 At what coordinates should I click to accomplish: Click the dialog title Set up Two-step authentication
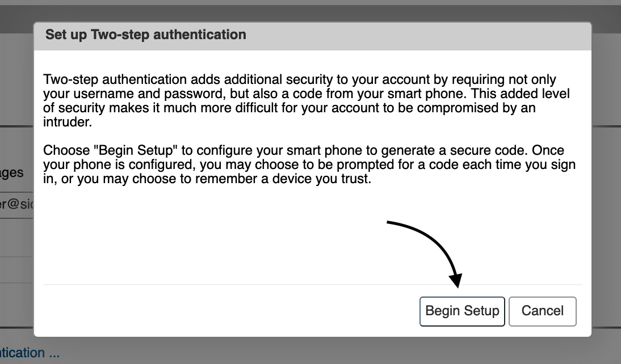[146, 35]
